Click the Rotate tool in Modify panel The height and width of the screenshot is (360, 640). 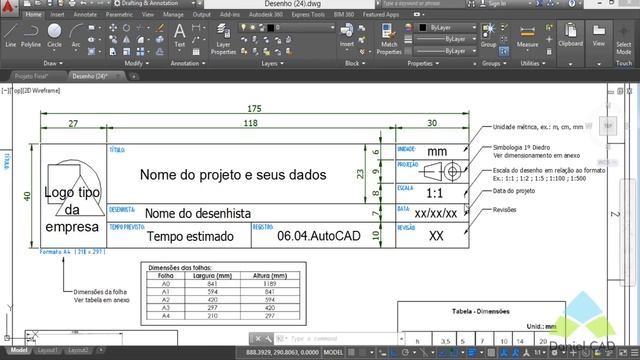click(127, 28)
